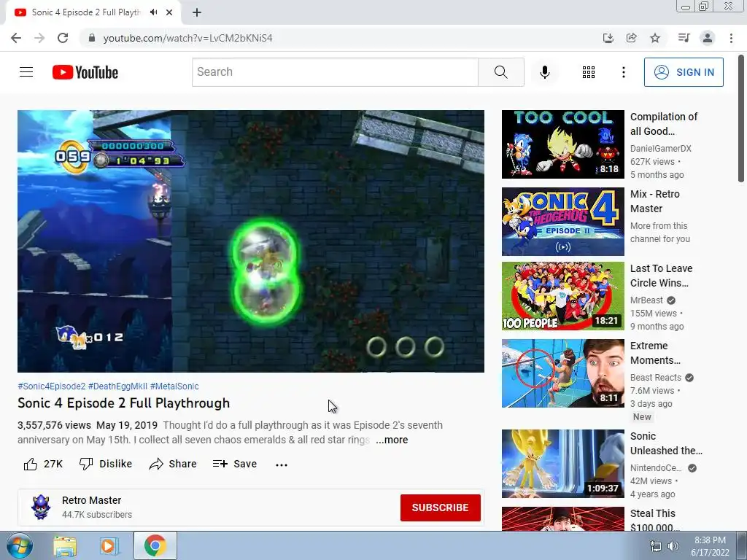Screen dimensions: 747x560
Task: Go to YouTube home via logo
Action: [x=85, y=72]
